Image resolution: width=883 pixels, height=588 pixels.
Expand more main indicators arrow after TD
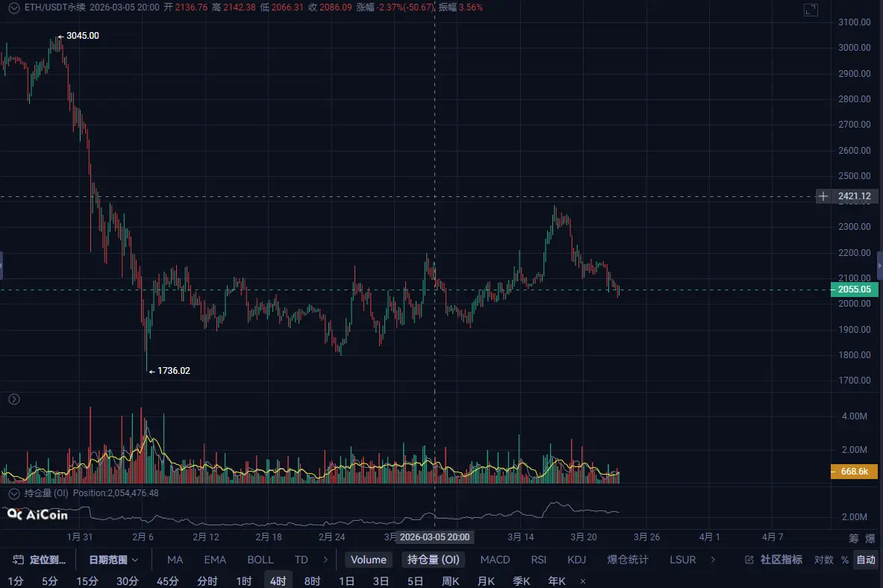pyautogui.click(x=325, y=560)
